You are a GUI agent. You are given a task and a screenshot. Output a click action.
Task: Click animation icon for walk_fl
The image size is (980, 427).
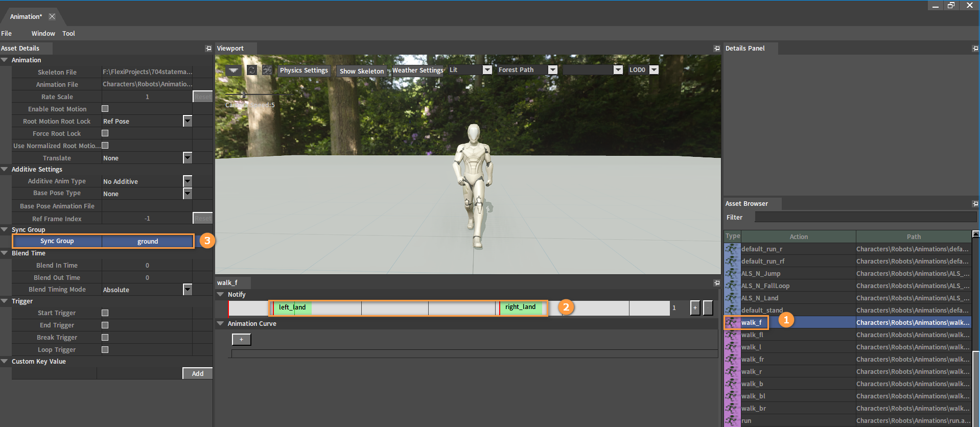732,335
